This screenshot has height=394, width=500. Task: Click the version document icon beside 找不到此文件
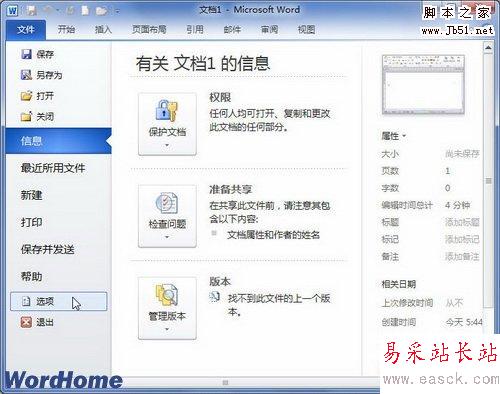pyautogui.click(x=215, y=297)
